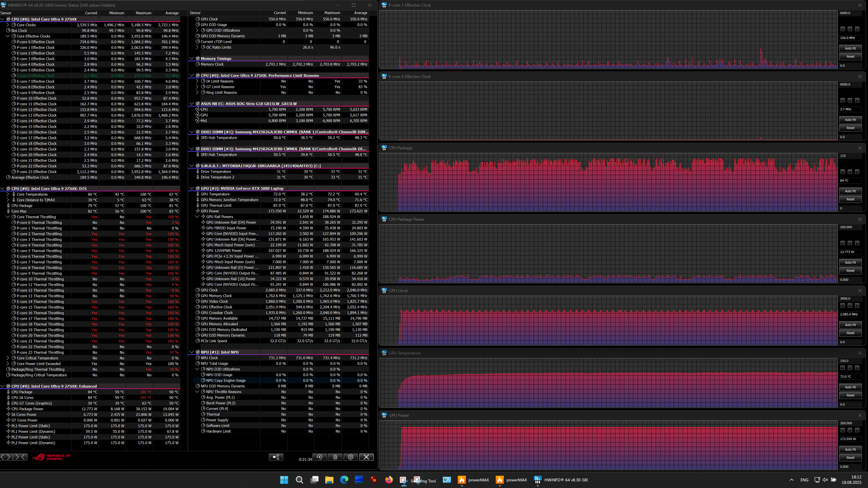Collapse the Core Effective Clocks tree

point(8,36)
